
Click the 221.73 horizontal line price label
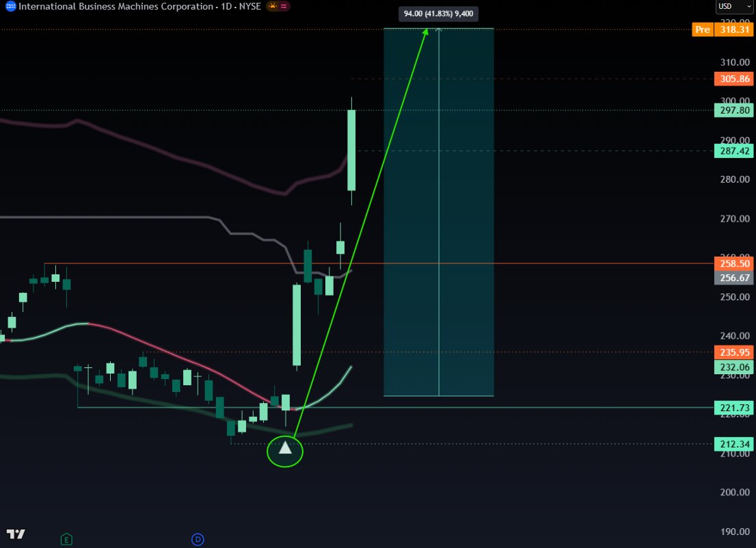pyautogui.click(x=734, y=408)
